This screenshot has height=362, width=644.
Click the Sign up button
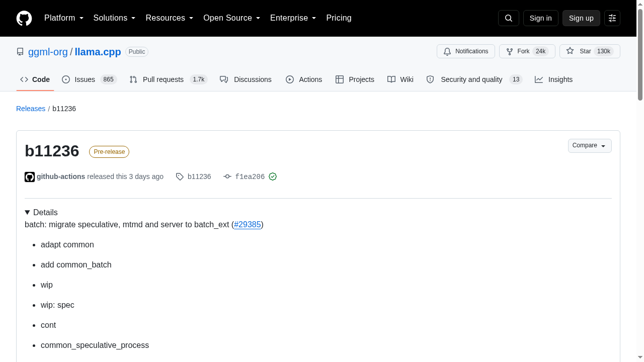[581, 18]
